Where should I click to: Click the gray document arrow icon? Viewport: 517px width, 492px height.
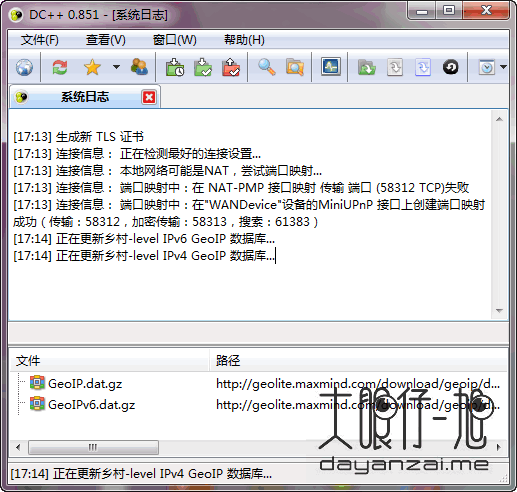click(395, 67)
